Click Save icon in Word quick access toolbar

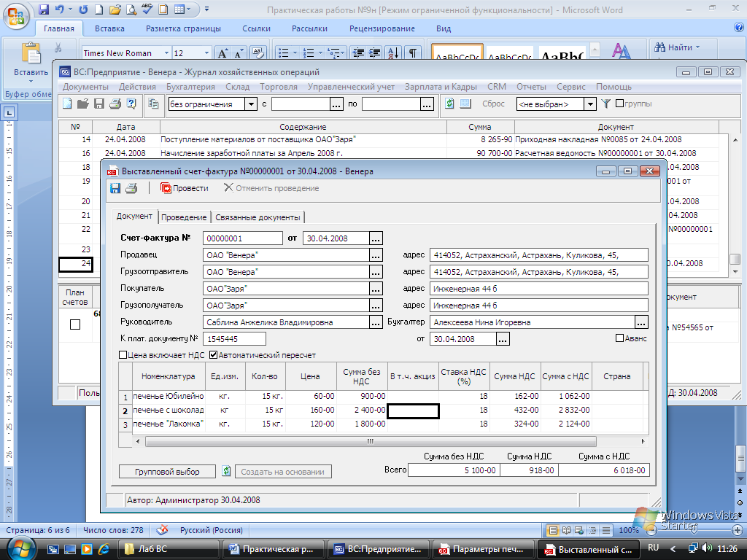tap(44, 9)
